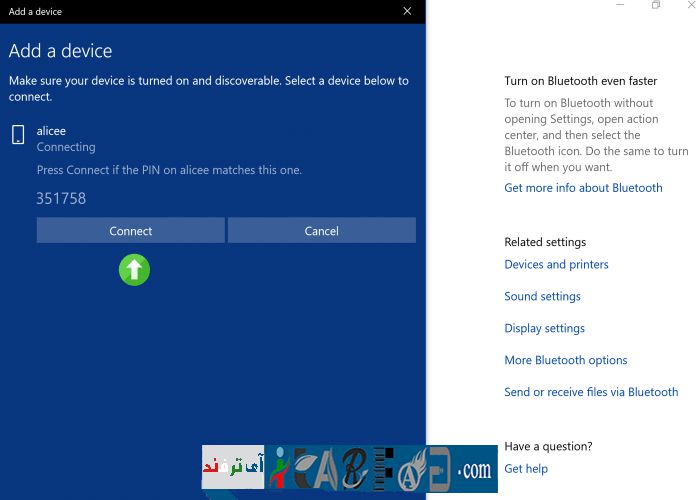
Task: Open Get more info about Bluetooth
Action: [x=583, y=187]
